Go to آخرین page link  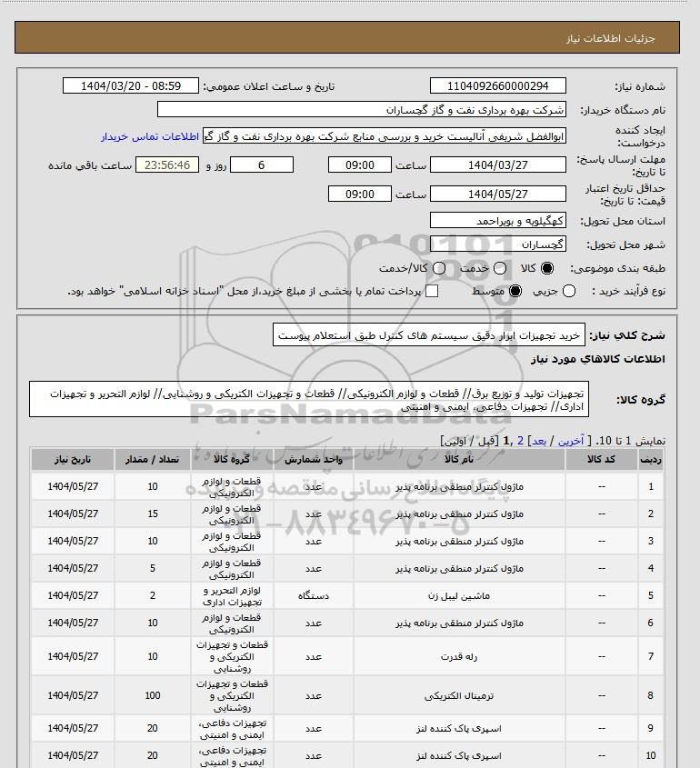click(x=571, y=441)
